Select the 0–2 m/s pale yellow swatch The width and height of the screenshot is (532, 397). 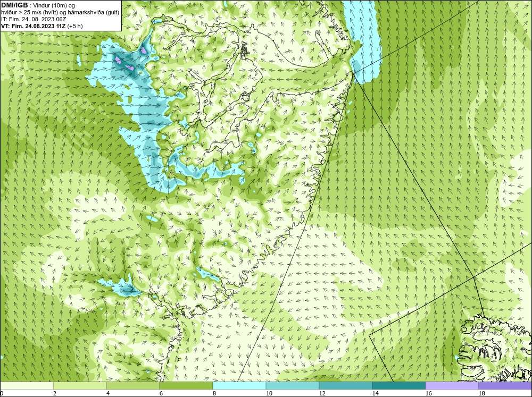click(x=27, y=386)
